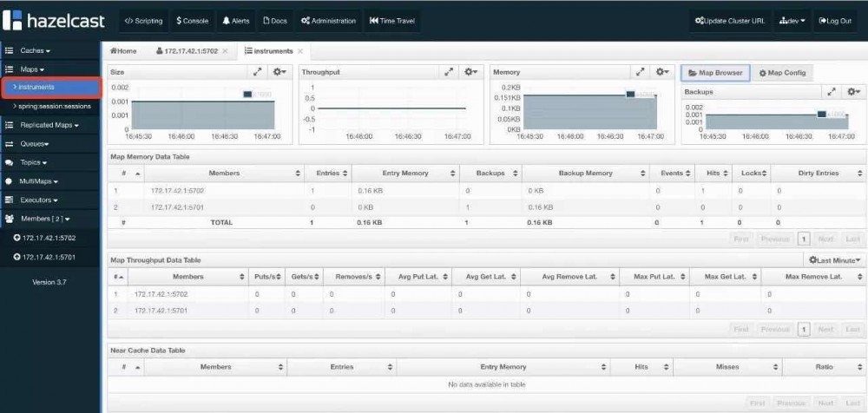Viewport: 868px width, 413px height.
Task: Open the Console
Action: [192, 21]
